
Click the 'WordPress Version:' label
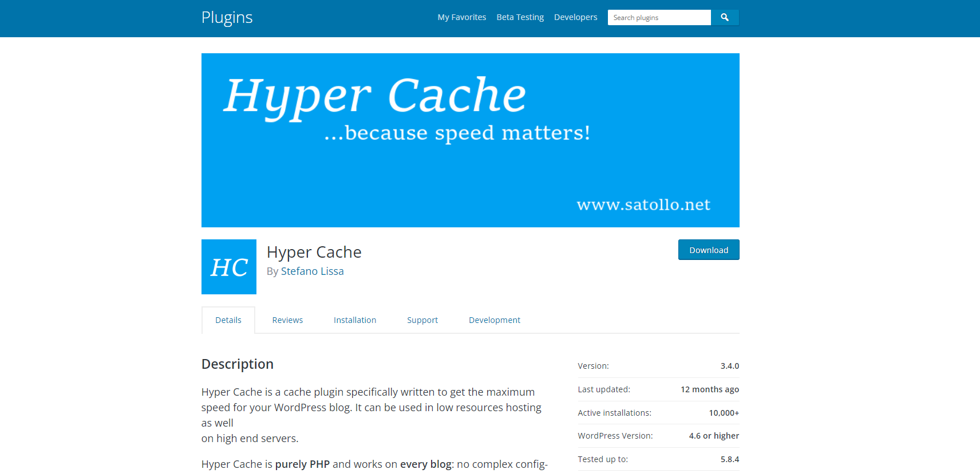coord(615,436)
